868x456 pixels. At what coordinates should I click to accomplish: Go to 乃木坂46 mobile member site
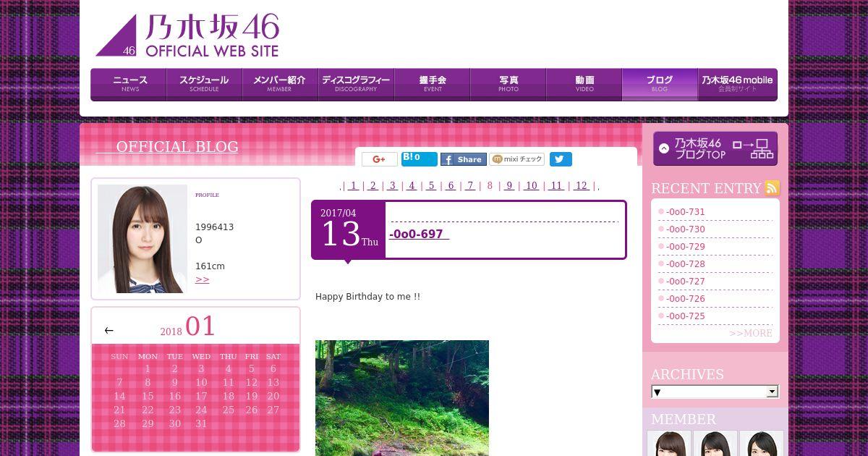pos(737,84)
